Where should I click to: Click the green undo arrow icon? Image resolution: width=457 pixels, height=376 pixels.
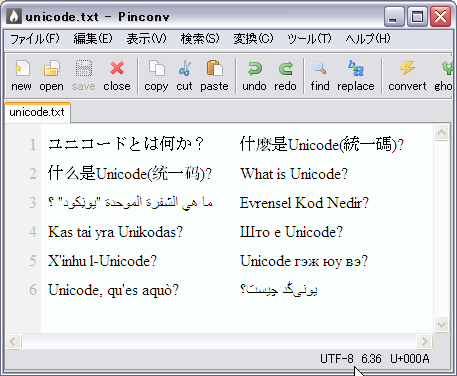pyautogui.click(x=255, y=69)
